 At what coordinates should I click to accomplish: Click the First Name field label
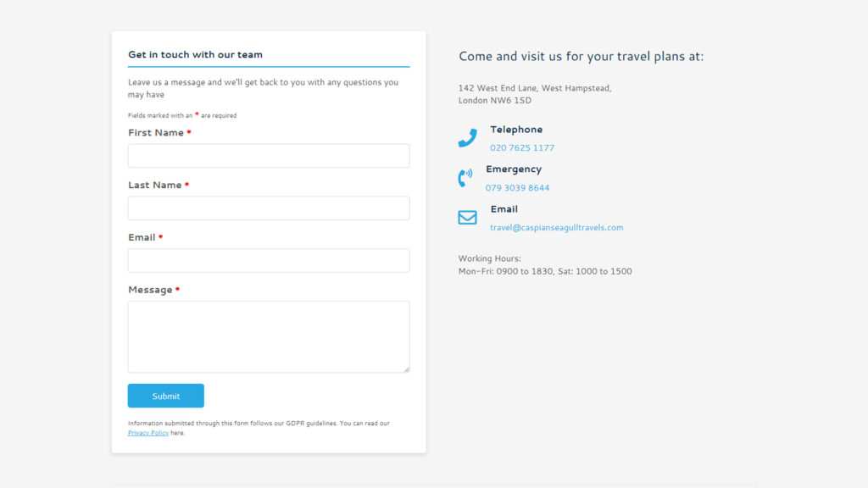[x=156, y=133]
